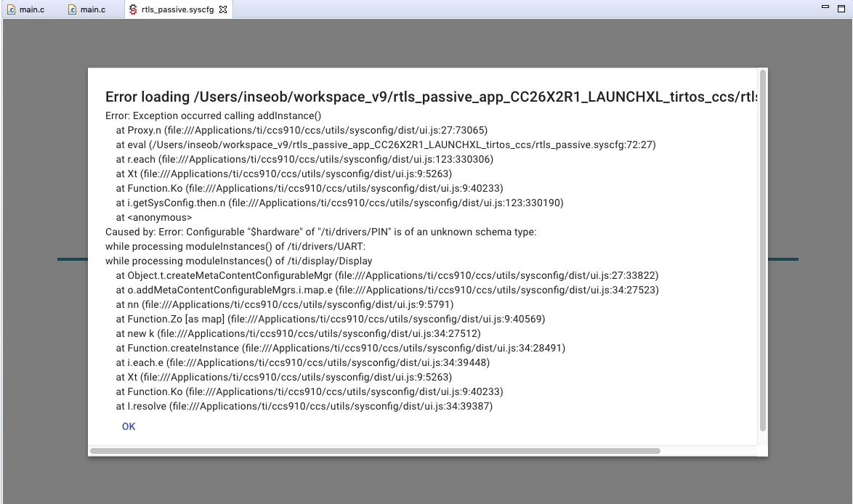Screen dimensions: 853x504
Task: Dismiss the error dialog with OK
Action: point(129,426)
